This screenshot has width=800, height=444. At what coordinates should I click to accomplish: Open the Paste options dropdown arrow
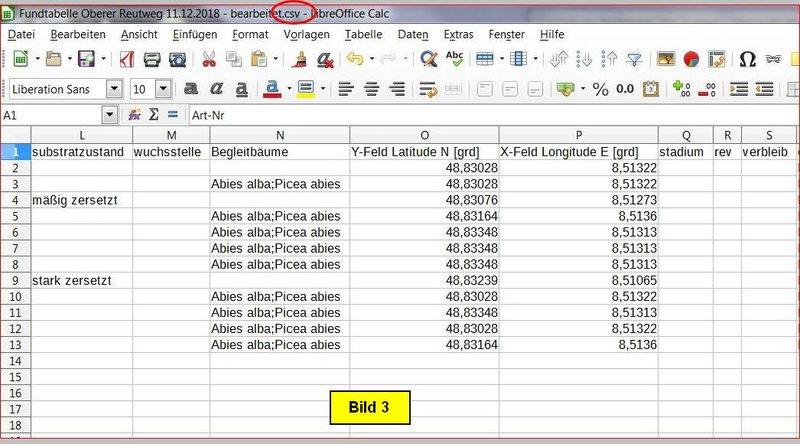point(276,59)
